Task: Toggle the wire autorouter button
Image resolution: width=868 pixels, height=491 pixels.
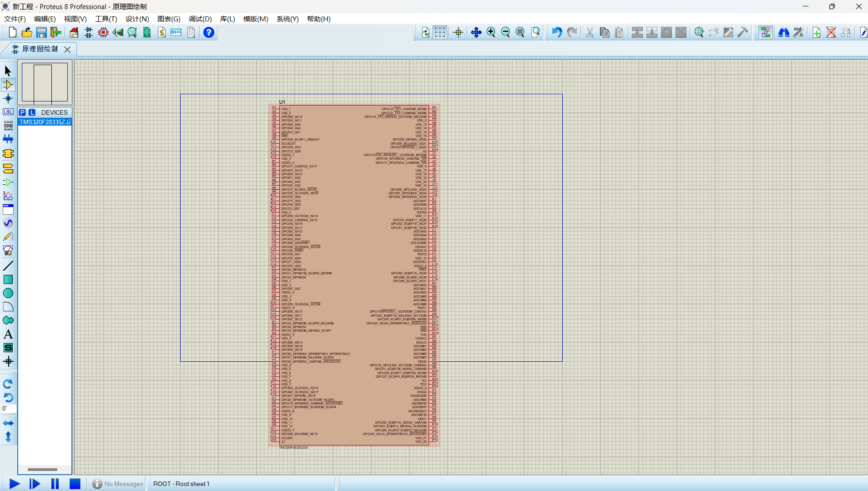Action: pos(766,32)
